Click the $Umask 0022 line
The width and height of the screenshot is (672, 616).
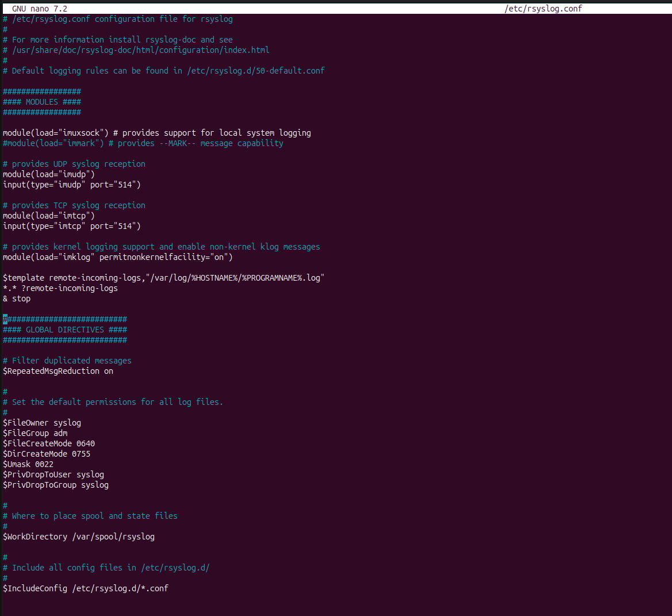coord(28,464)
